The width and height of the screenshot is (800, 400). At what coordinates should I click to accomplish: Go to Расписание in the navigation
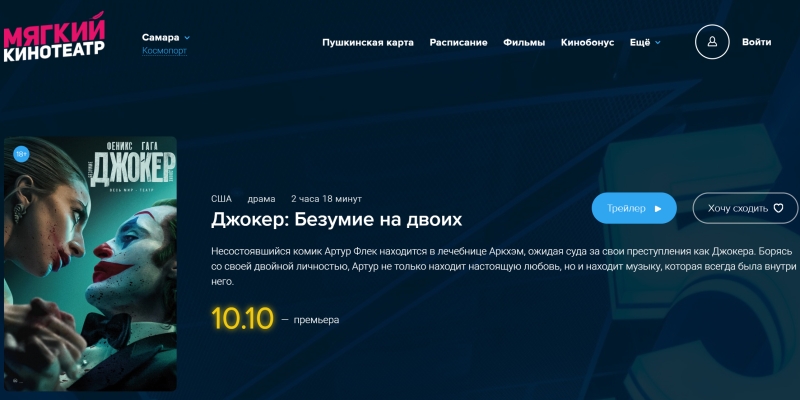pos(458,42)
